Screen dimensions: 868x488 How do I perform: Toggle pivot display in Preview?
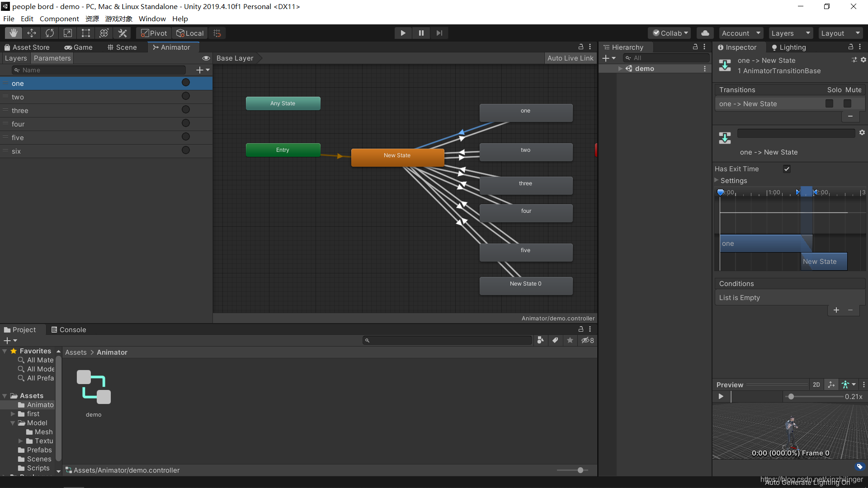point(831,385)
